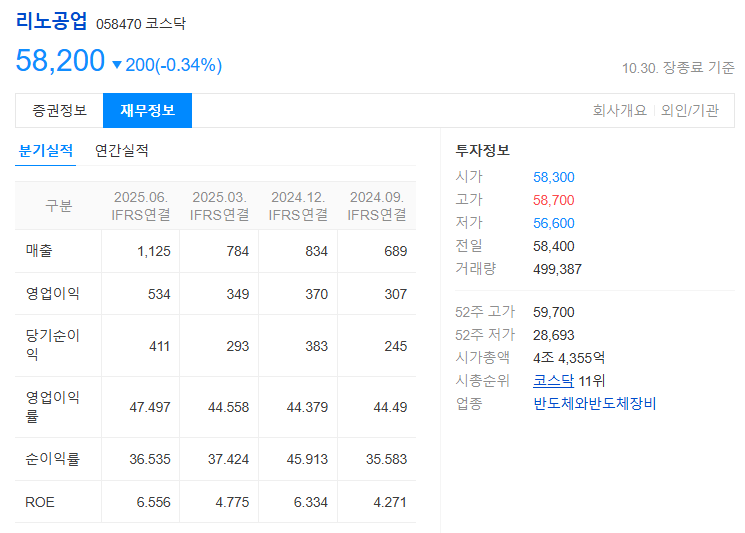Click the 당기순이익 row label

(x=52, y=345)
